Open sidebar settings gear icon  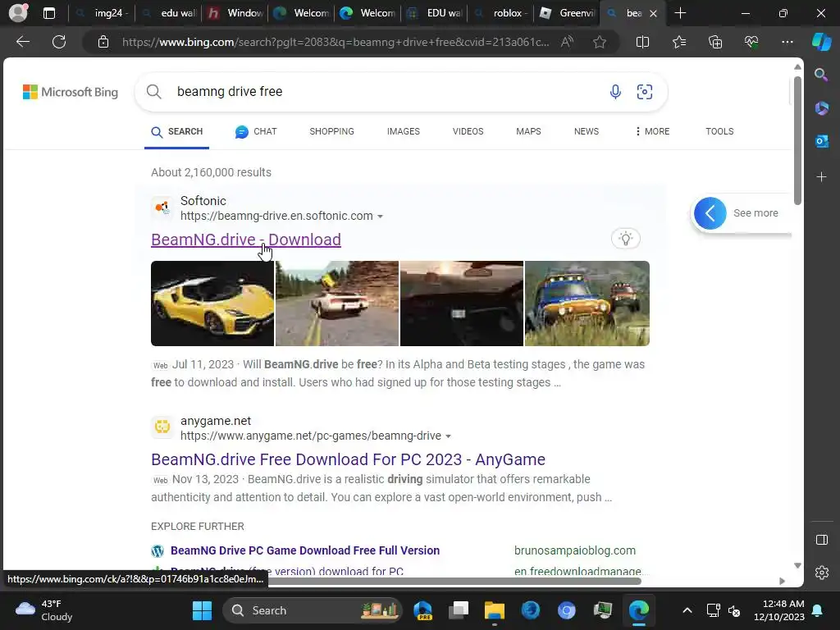[821, 573]
